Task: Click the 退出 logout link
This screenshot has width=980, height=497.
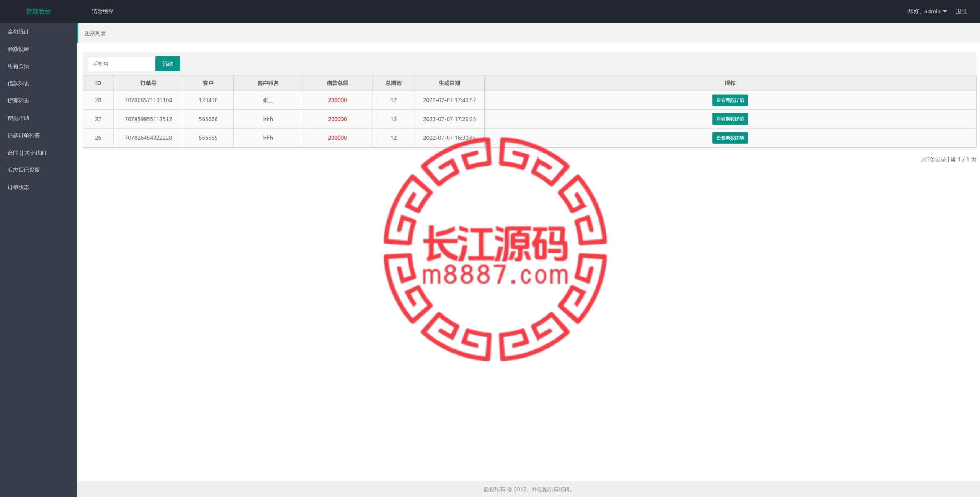Action: (x=961, y=11)
